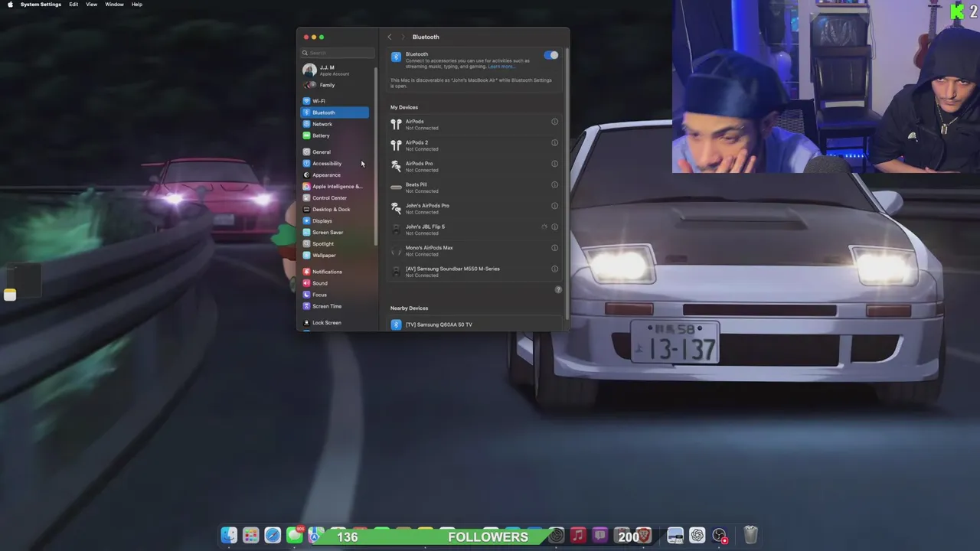The height and width of the screenshot is (551, 980).
Task: Open Trash in the Dock
Action: pos(750,535)
